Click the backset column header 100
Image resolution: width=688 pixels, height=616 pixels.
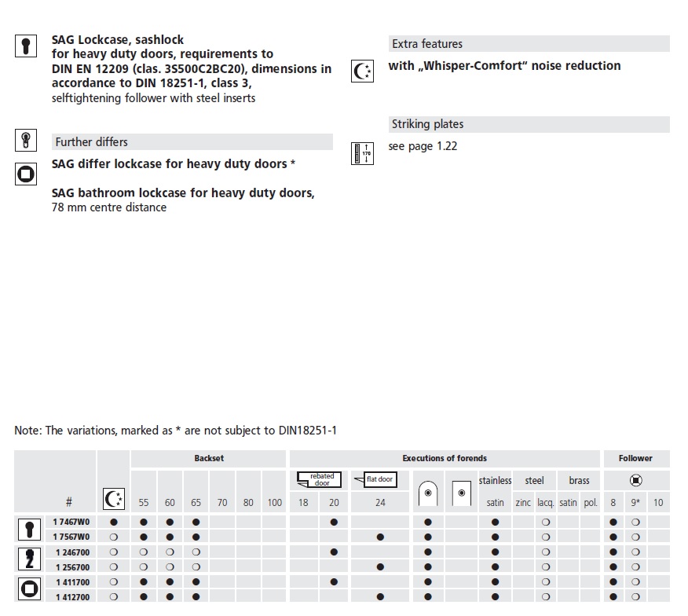[x=275, y=503]
